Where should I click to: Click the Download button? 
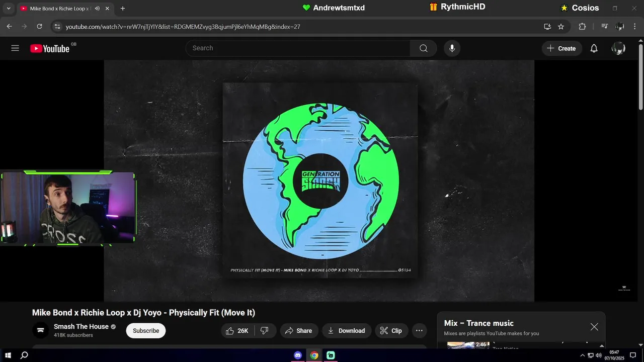pos(347,331)
